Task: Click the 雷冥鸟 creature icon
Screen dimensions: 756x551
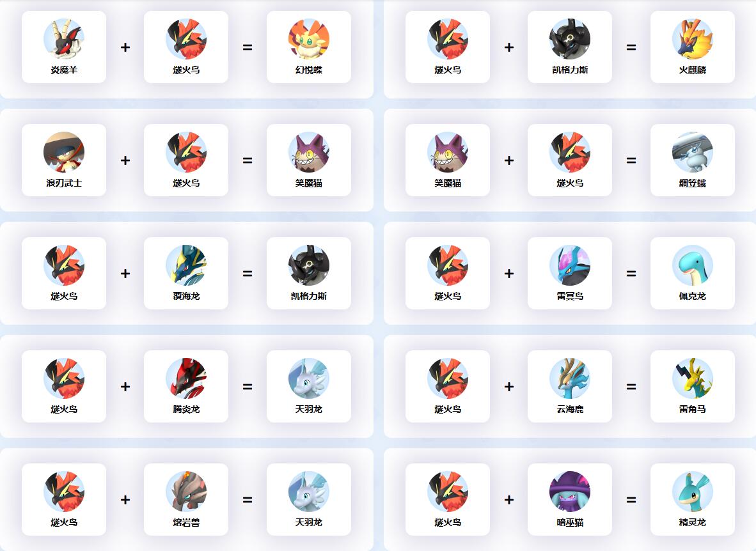Action: (570, 265)
